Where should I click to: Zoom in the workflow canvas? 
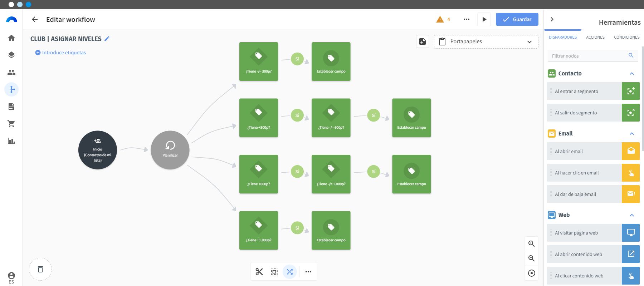click(x=531, y=243)
